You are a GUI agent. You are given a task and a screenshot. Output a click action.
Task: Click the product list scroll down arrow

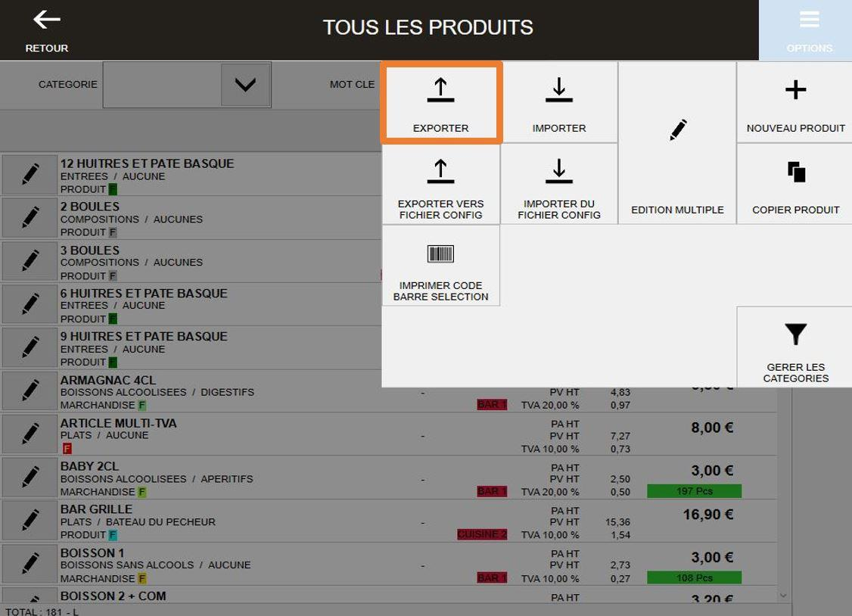coord(783,596)
